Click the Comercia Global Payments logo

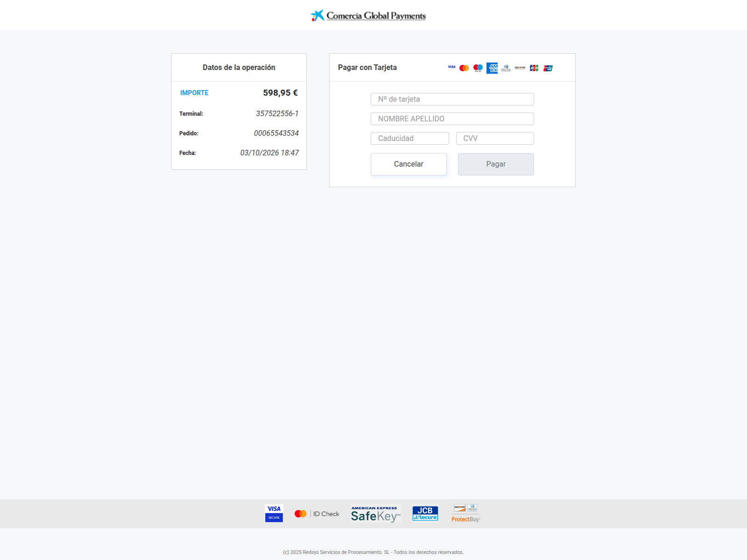(x=368, y=15)
